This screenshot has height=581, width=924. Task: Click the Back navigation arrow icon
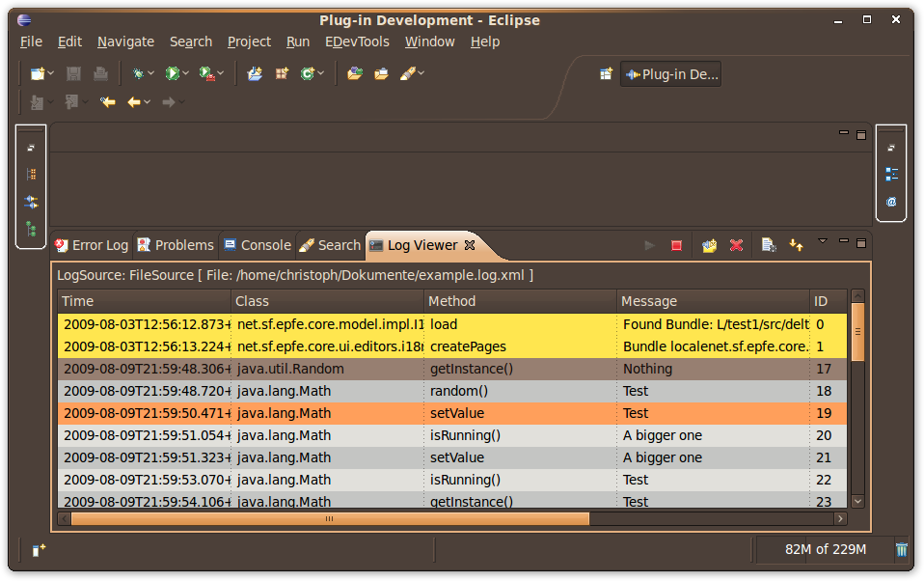[x=134, y=102]
